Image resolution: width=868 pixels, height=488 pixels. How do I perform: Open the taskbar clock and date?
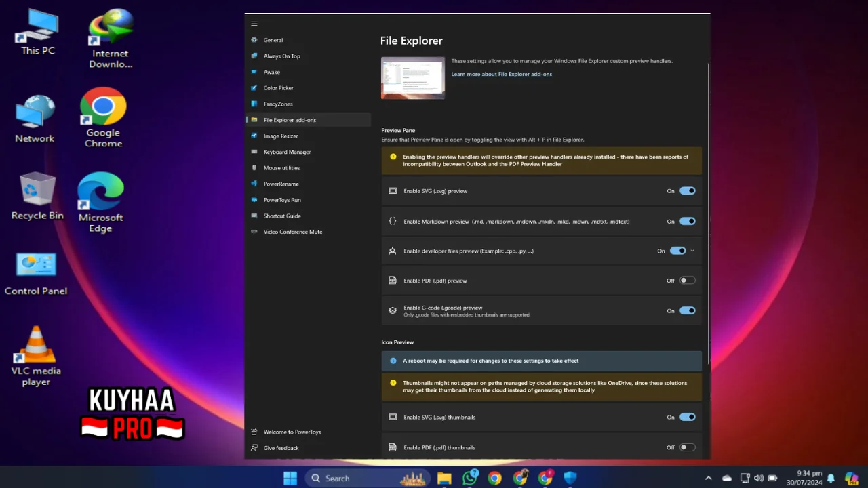point(804,479)
